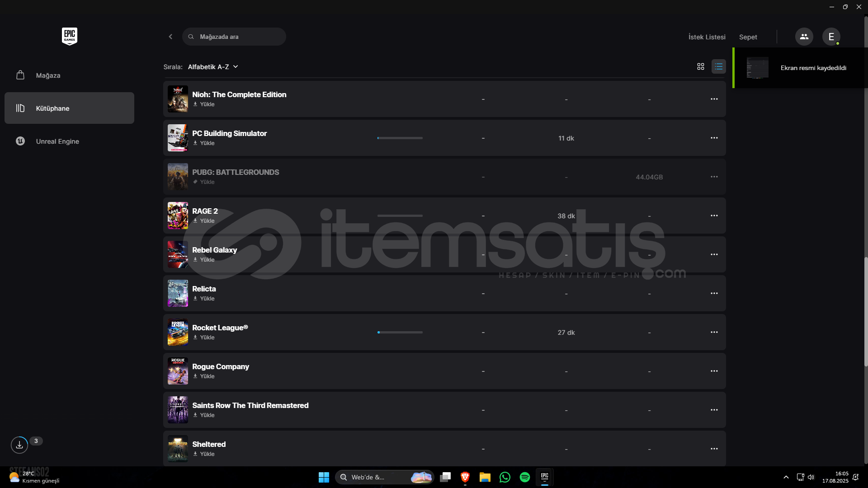Click the Rogue Company cover thumbnail

tap(178, 371)
